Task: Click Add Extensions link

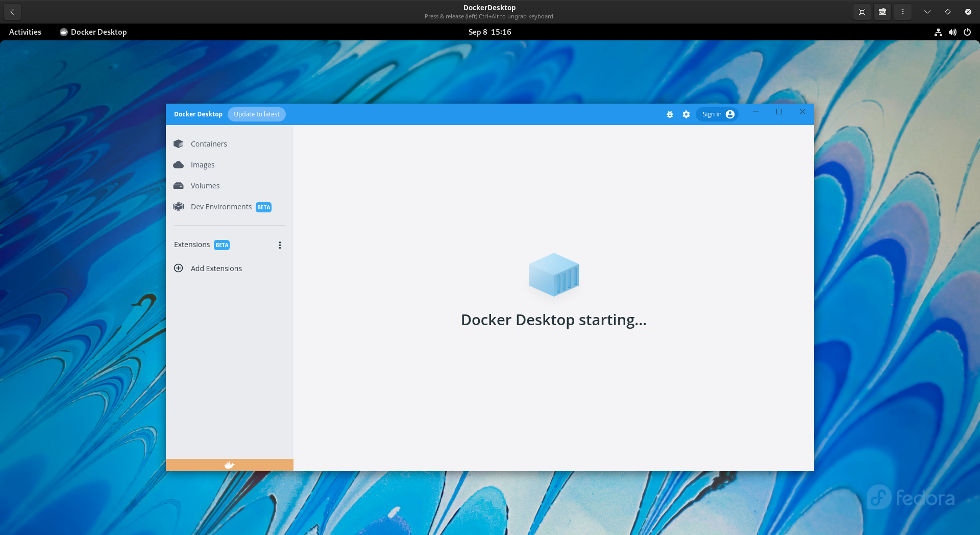Action: 216,269
